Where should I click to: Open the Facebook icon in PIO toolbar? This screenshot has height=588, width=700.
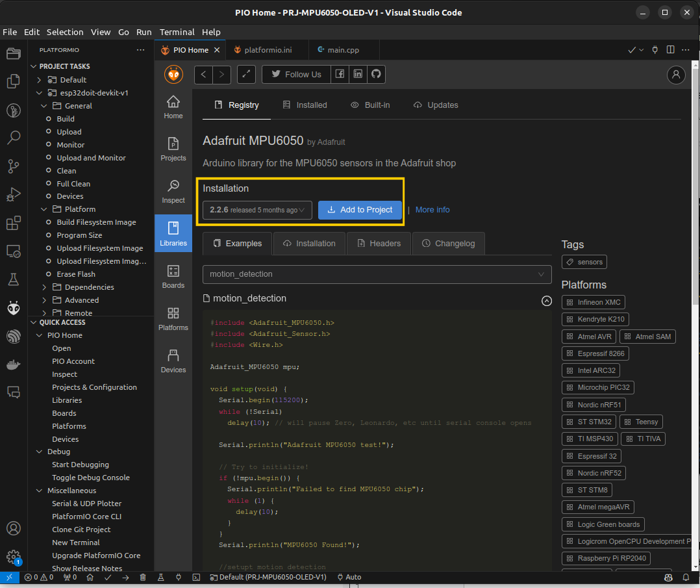pos(340,74)
